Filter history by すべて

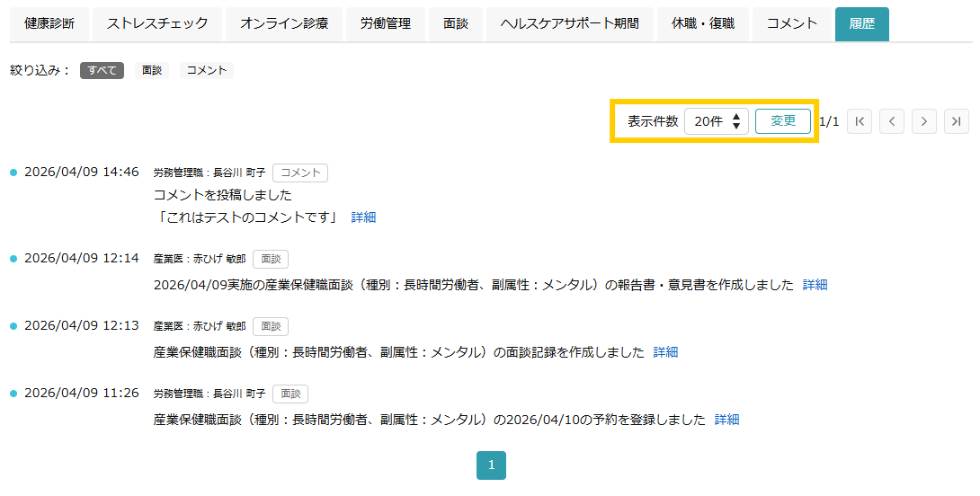[x=102, y=71]
